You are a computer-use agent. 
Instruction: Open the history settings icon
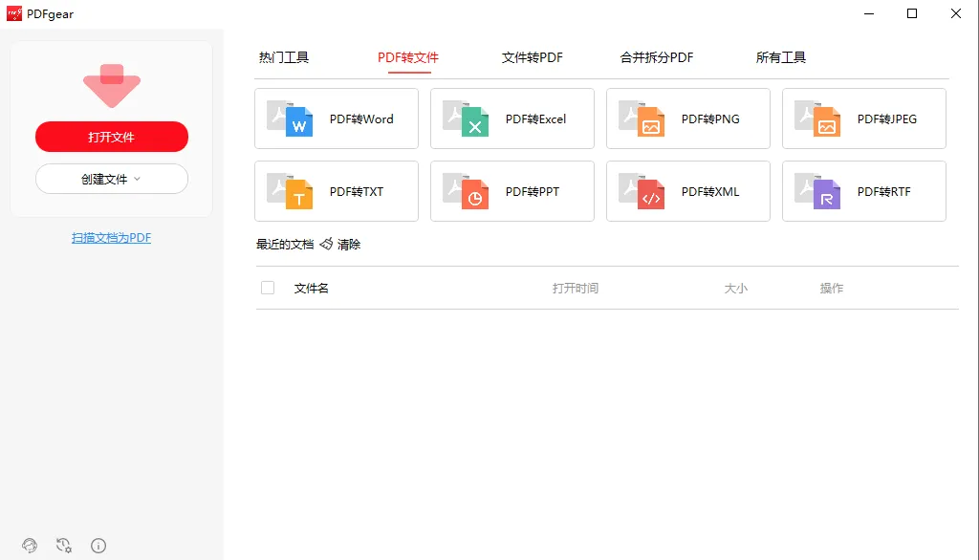coord(64,546)
